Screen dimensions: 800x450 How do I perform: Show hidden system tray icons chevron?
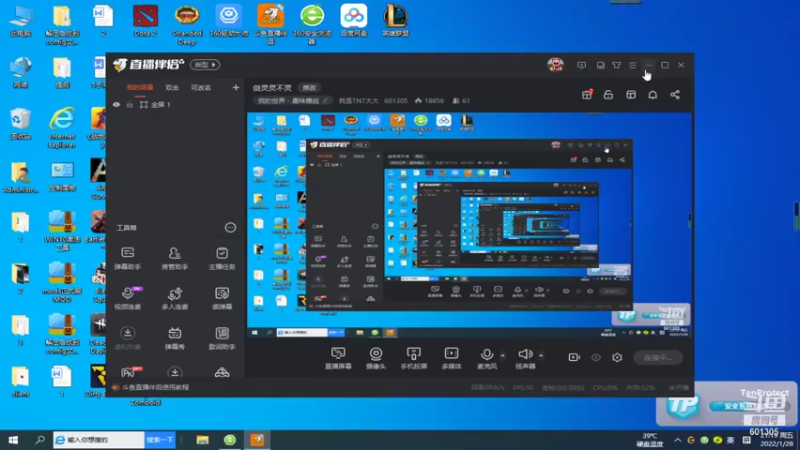677,440
